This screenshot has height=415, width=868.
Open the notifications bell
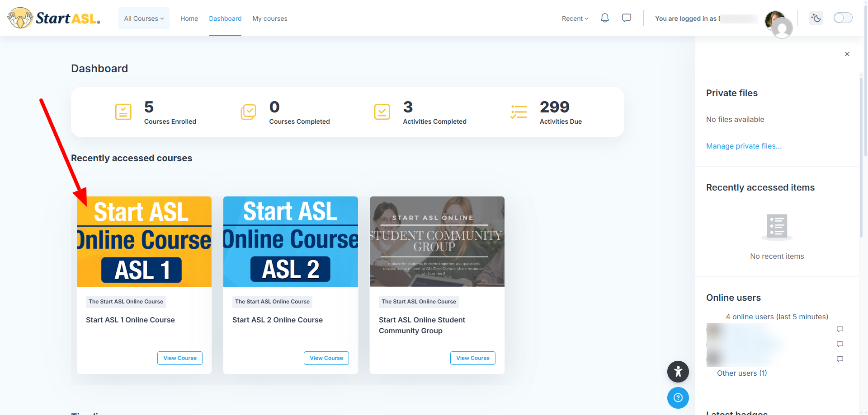pos(605,18)
